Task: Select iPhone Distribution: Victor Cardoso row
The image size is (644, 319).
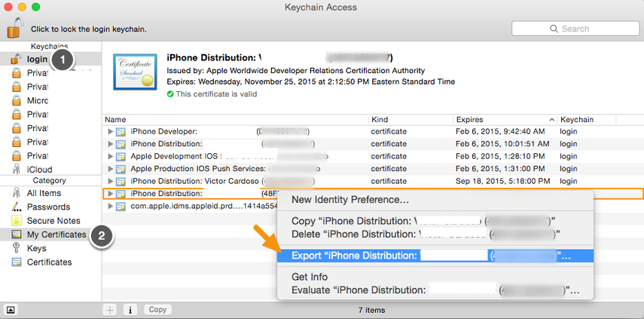Action: (x=373, y=181)
